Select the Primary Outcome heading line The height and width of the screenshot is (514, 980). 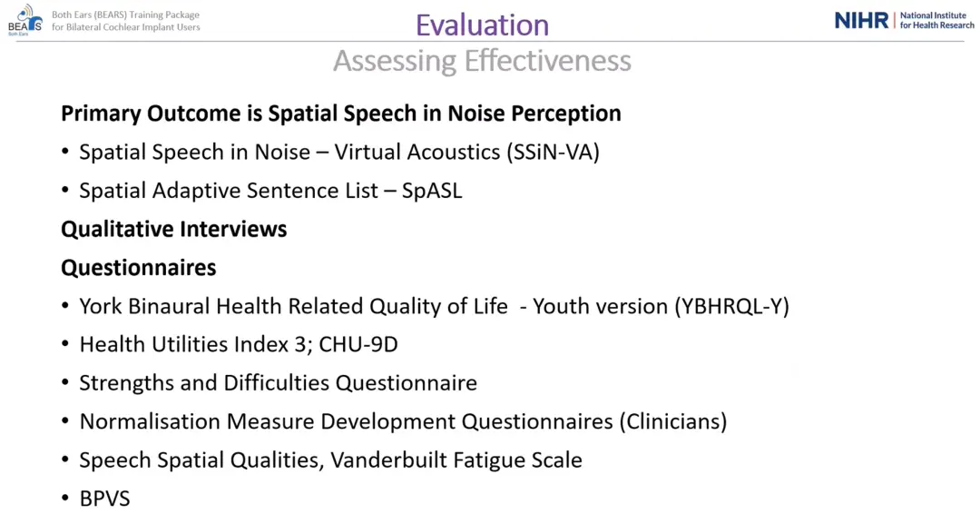pos(340,114)
